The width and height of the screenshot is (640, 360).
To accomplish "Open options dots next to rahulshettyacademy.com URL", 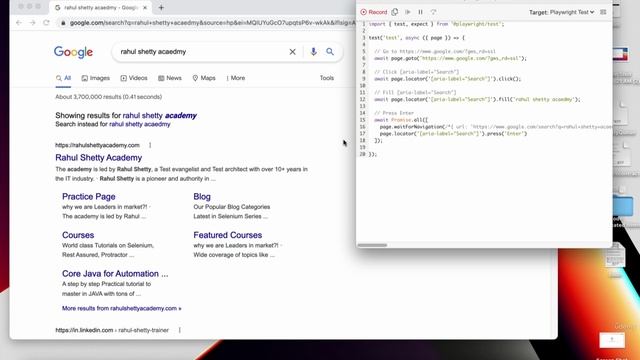I will (150, 145).
